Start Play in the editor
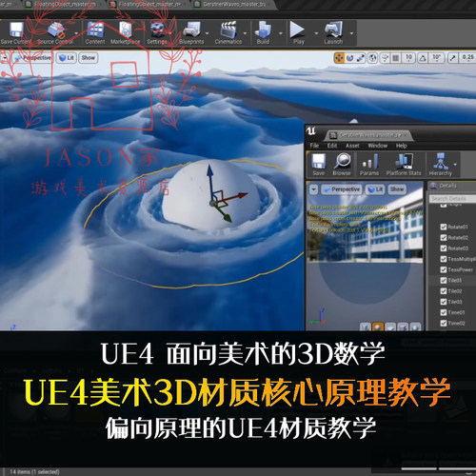This screenshot has height=476, width=476. click(x=298, y=32)
